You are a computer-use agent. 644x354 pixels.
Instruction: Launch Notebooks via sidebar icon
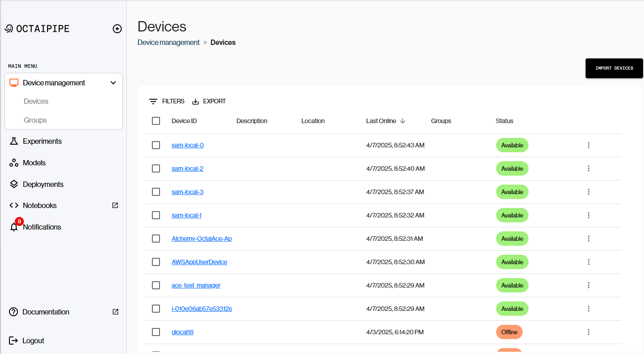pos(13,205)
